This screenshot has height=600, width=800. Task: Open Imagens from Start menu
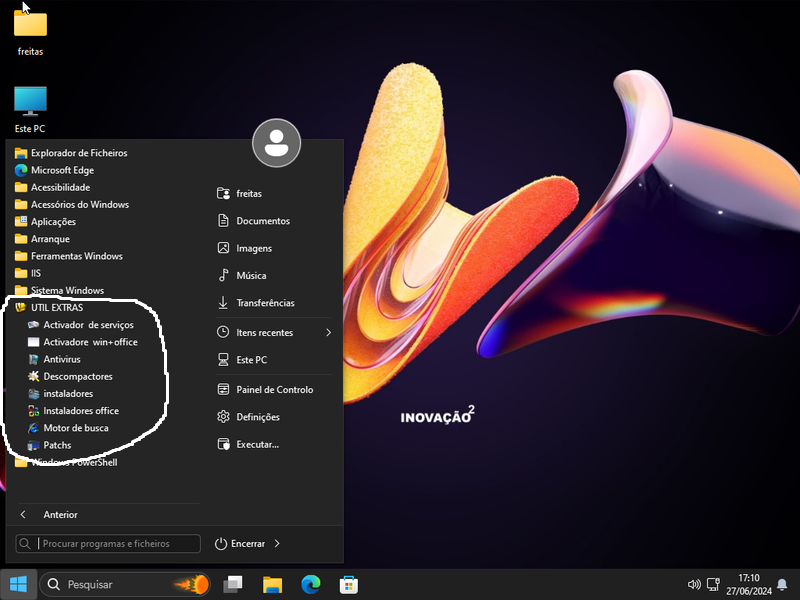pyautogui.click(x=244, y=248)
